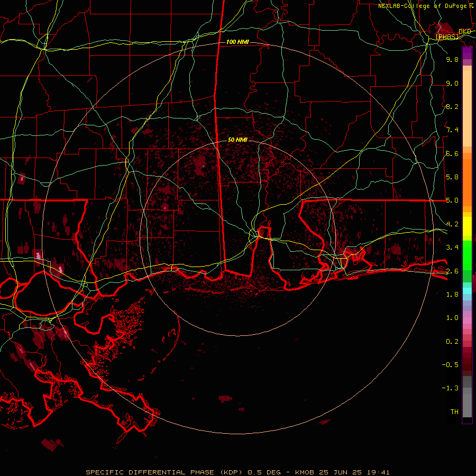Viewport: 476px width, 476px height.
Task: Click the 3.4 value on the color scale
Action: (452, 248)
